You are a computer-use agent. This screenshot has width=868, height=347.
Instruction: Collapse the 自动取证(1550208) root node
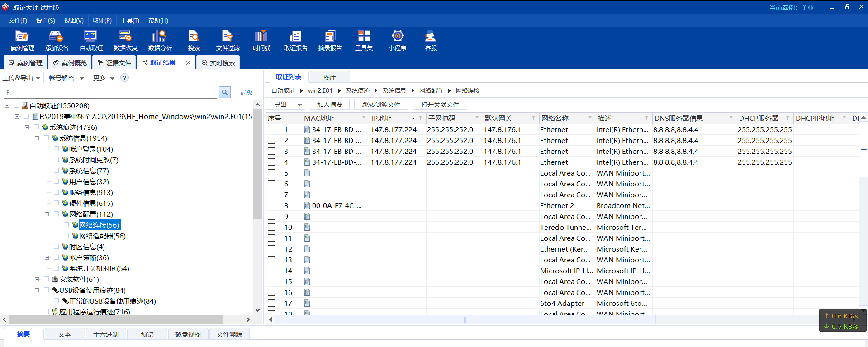click(x=7, y=105)
